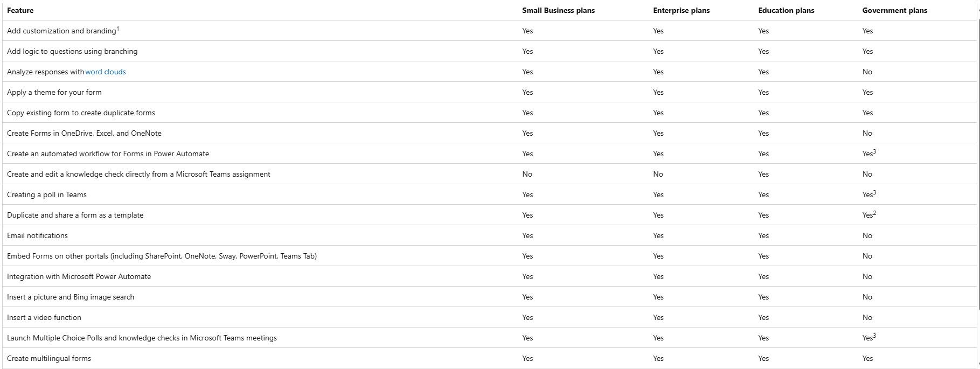Image resolution: width=980 pixels, height=369 pixels.
Task: Select Integration with Microsoft Power Automate text
Action: [79, 276]
